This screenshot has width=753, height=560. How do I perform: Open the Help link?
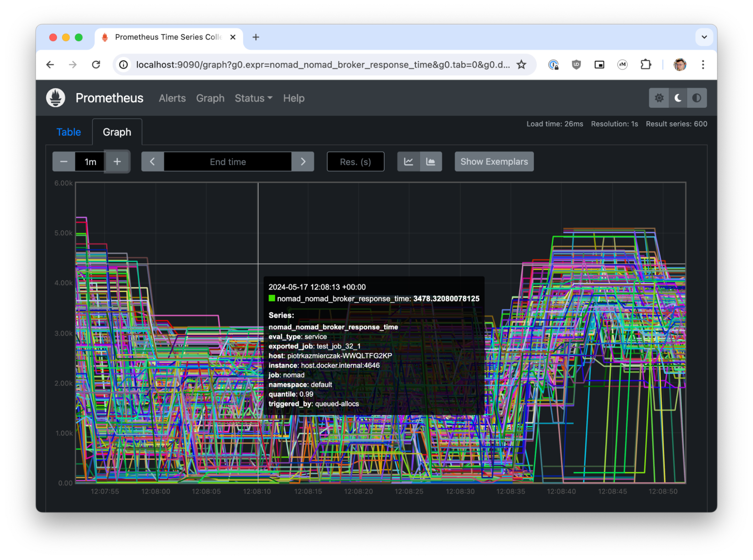tap(293, 98)
